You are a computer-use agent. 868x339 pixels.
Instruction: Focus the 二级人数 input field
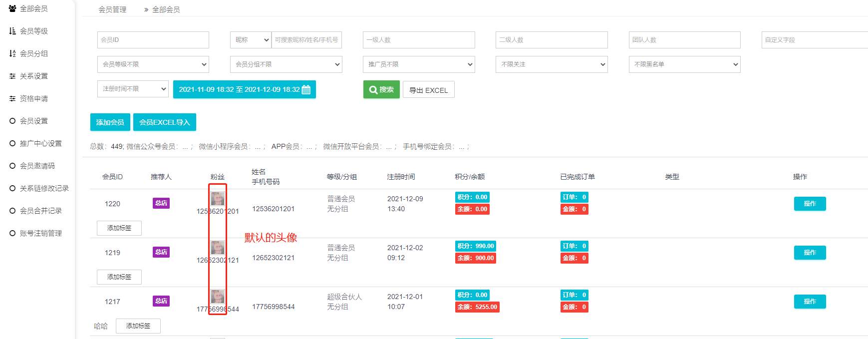click(552, 40)
